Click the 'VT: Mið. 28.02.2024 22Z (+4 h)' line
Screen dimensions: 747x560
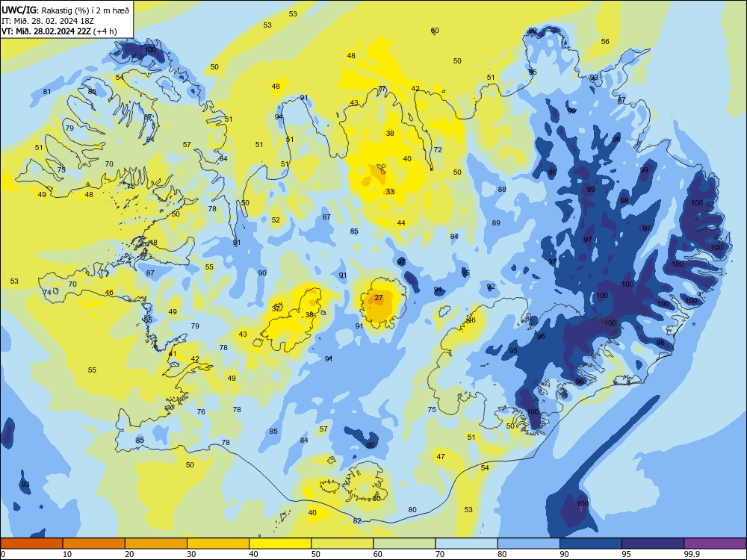(59, 31)
